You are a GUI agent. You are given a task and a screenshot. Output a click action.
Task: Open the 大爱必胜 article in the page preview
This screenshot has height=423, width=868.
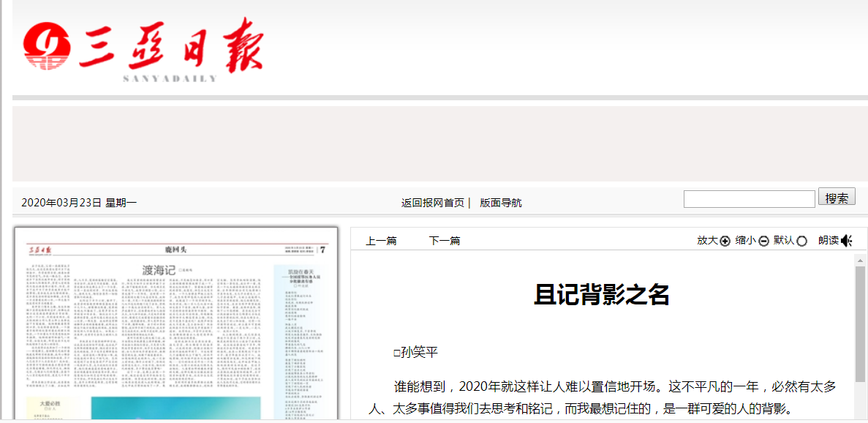(x=45, y=403)
